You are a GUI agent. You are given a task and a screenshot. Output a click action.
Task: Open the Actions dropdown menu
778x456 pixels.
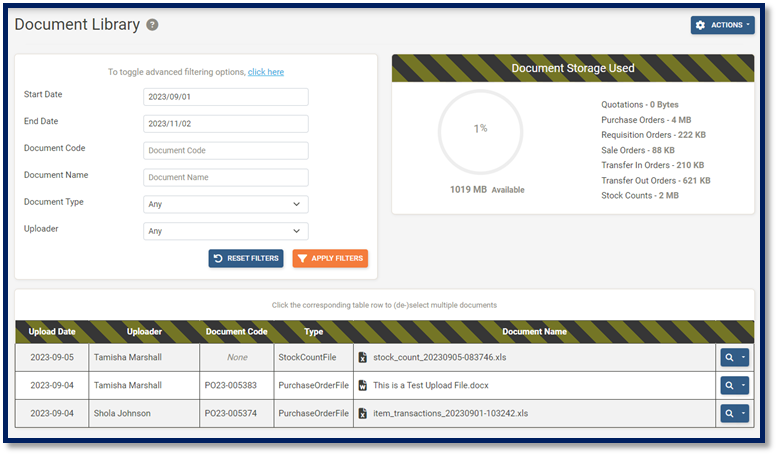point(722,24)
